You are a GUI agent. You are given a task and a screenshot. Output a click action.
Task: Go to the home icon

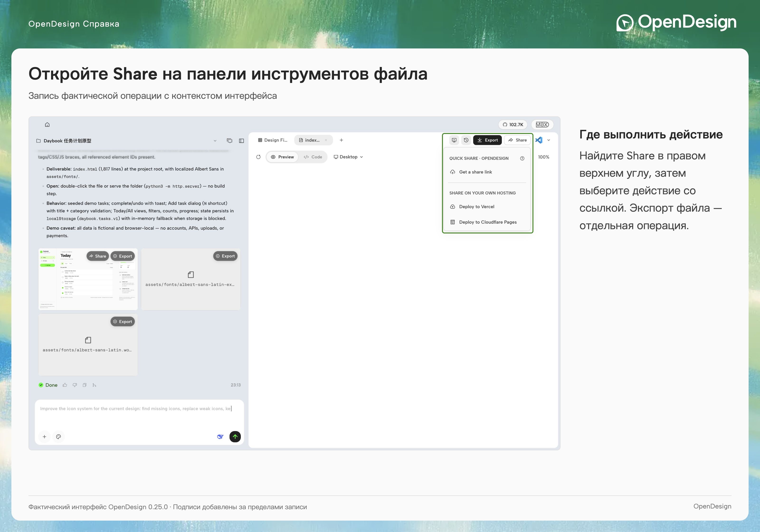[47, 124]
